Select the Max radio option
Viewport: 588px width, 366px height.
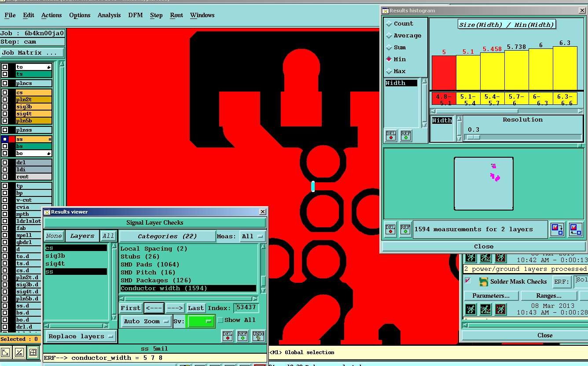389,71
